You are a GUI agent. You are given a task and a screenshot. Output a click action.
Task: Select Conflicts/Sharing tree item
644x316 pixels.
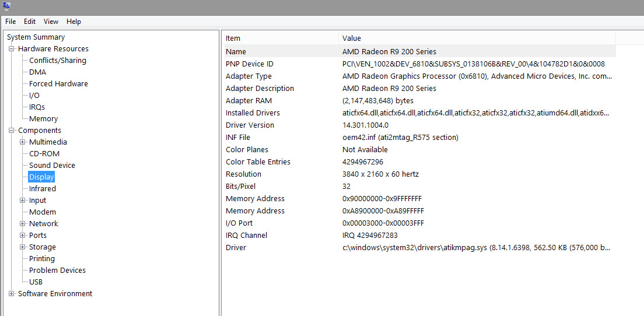tap(58, 60)
